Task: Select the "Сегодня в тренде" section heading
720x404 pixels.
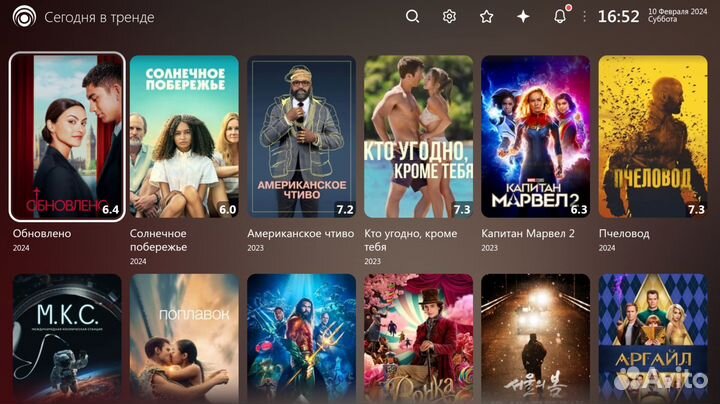Action: click(98, 17)
